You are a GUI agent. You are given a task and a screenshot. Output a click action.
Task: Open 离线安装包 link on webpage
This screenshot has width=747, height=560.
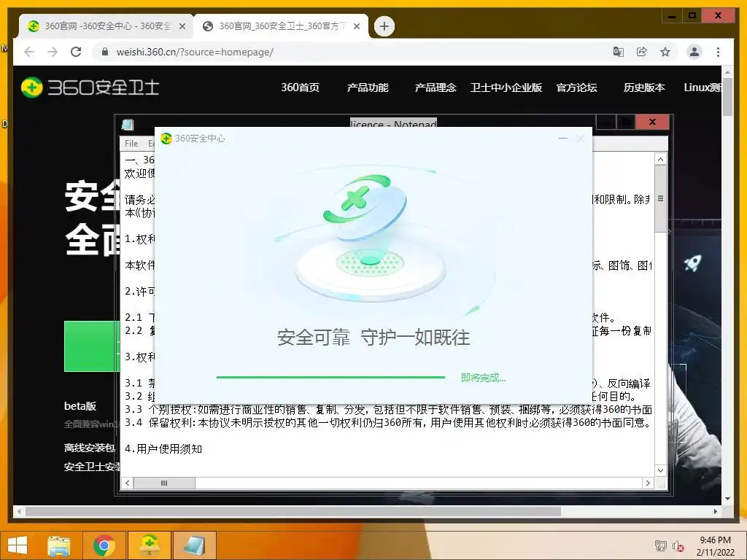(x=90, y=448)
